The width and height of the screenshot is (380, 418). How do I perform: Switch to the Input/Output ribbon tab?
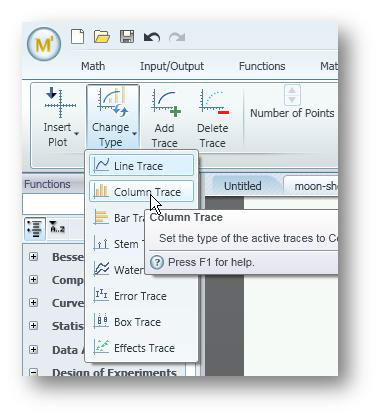(x=172, y=66)
